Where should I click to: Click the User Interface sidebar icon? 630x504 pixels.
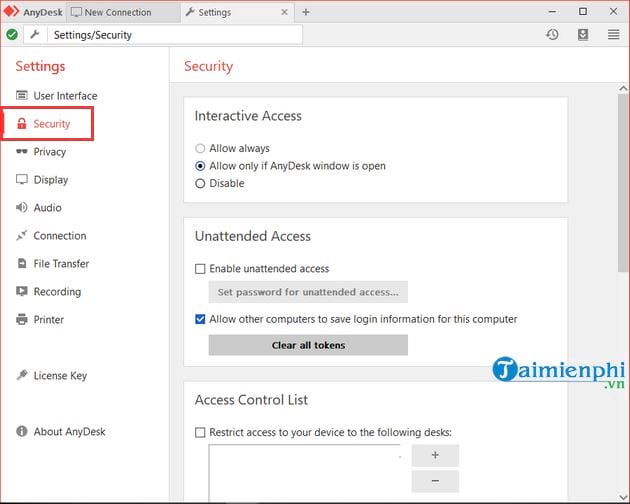point(22,95)
